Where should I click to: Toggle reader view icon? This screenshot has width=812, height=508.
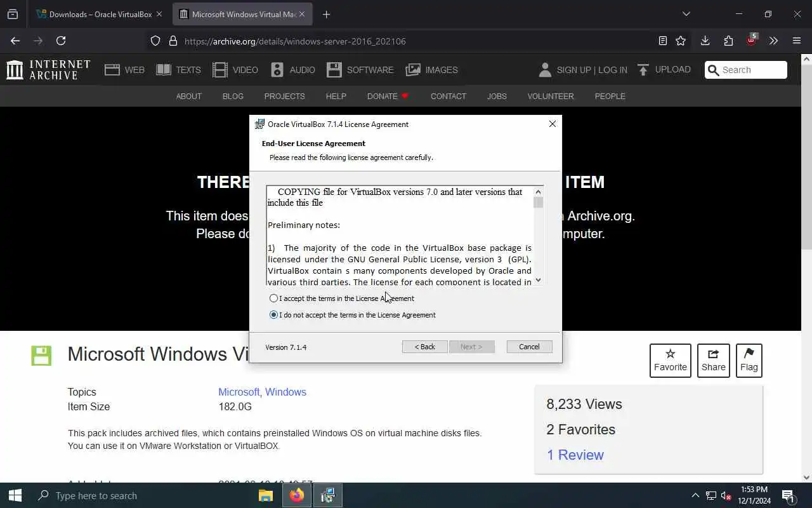click(x=663, y=41)
